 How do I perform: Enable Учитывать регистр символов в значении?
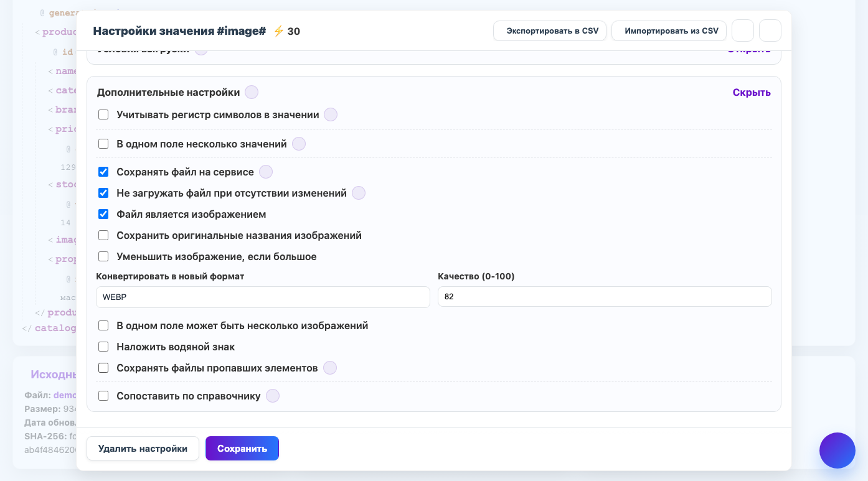point(103,114)
